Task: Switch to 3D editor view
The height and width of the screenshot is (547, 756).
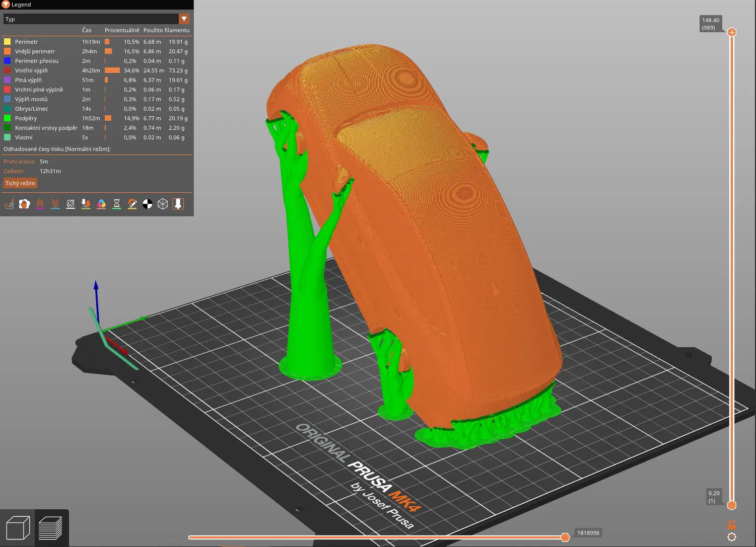Action: (18, 528)
